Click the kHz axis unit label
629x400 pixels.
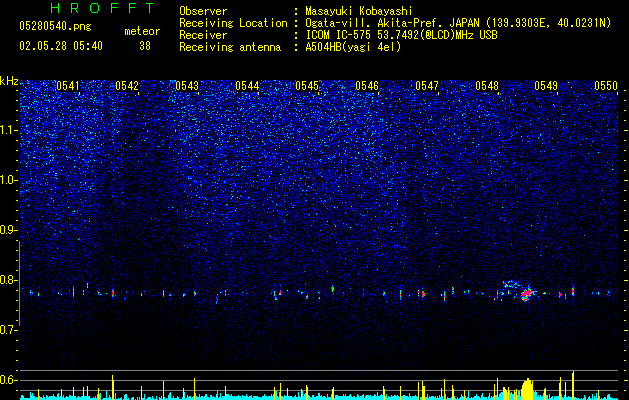tap(9, 81)
